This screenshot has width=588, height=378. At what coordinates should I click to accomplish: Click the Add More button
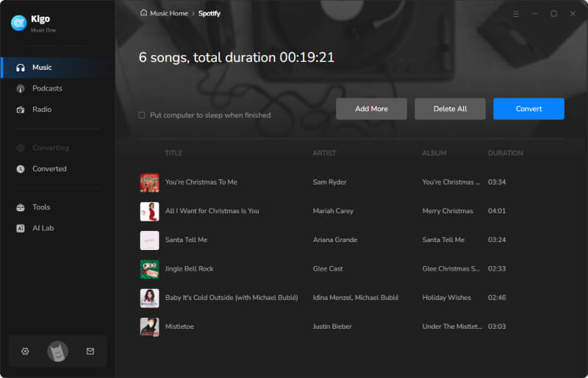(x=371, y=109)
